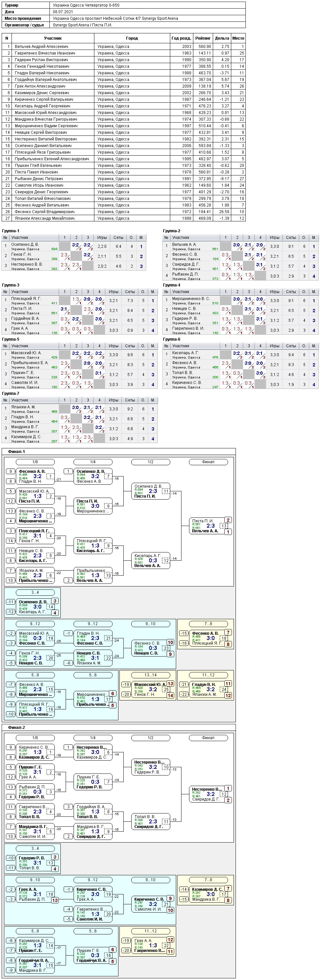
Task: Click the 'Группа-6' heading
Action: (x=172, y=339)
